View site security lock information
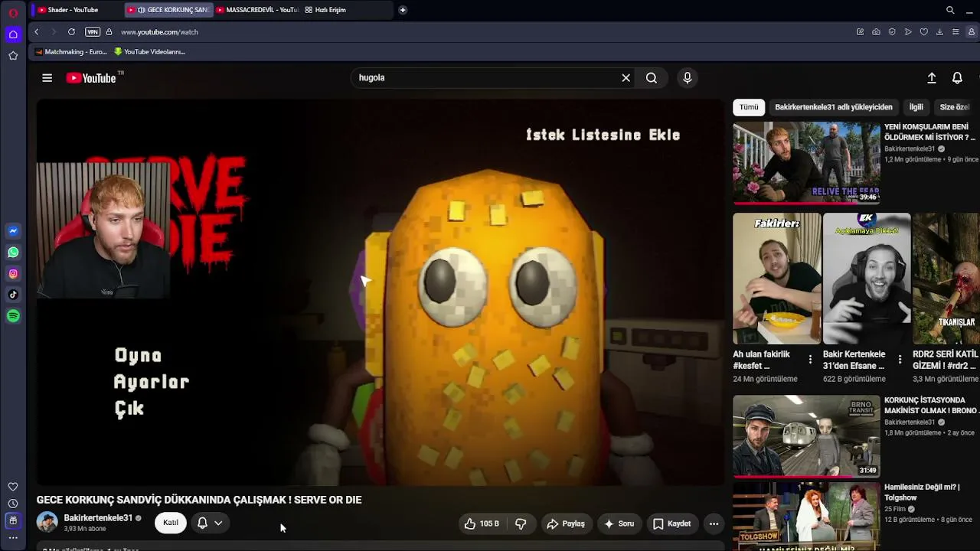This screenshot has width=980, height=551. click(x=109, y=32)
